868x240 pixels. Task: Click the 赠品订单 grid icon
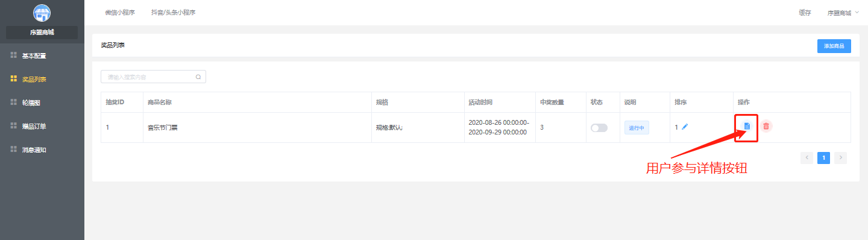pyautogui.click(x=14, y=126)
